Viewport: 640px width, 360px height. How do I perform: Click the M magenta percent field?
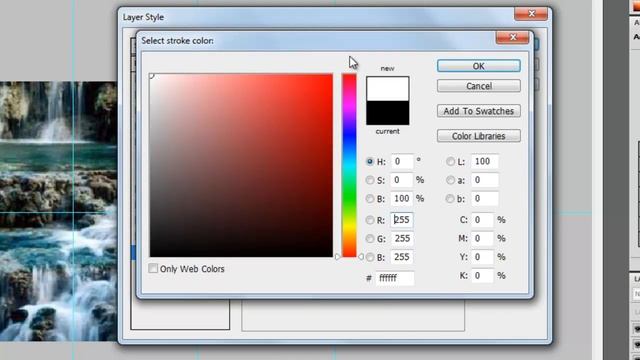pos(482,238)
